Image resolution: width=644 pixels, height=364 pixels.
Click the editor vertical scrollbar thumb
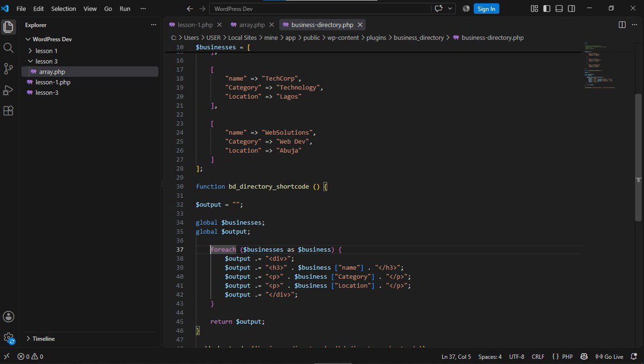pyautogui.click(x=639, y=157)
